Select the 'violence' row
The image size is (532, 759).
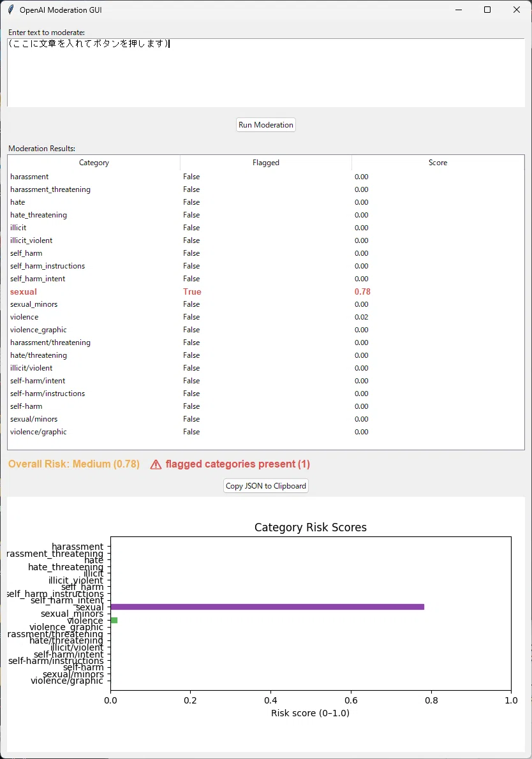266,317
